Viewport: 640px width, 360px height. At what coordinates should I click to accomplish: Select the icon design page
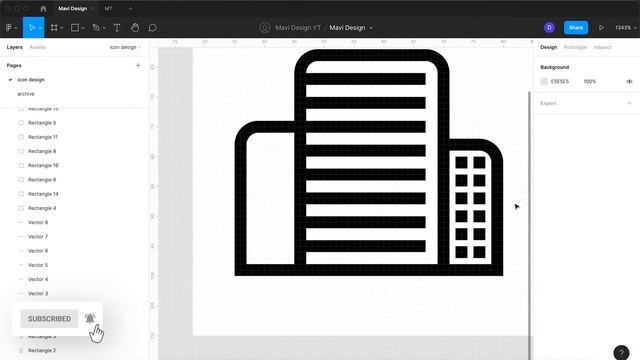tap(31, 80)
